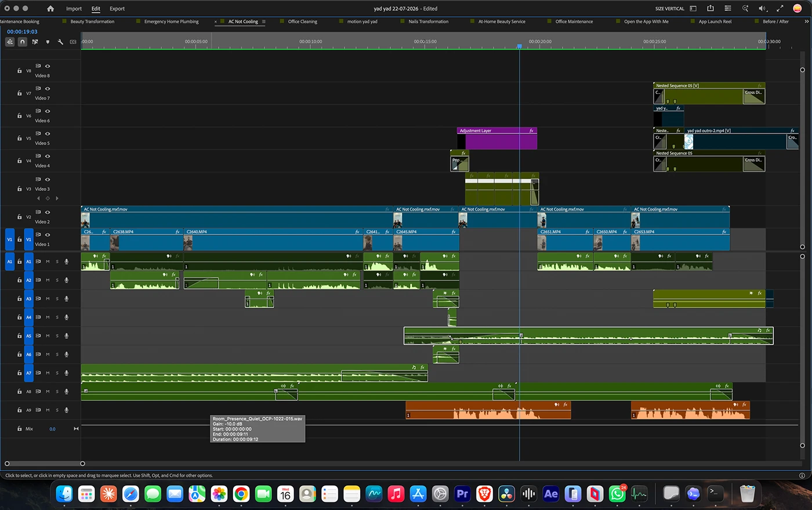This screenshot has width=812, height=510.
Task: Click horizontal zoom scrollbar right handle
Action: coord(82,464)
